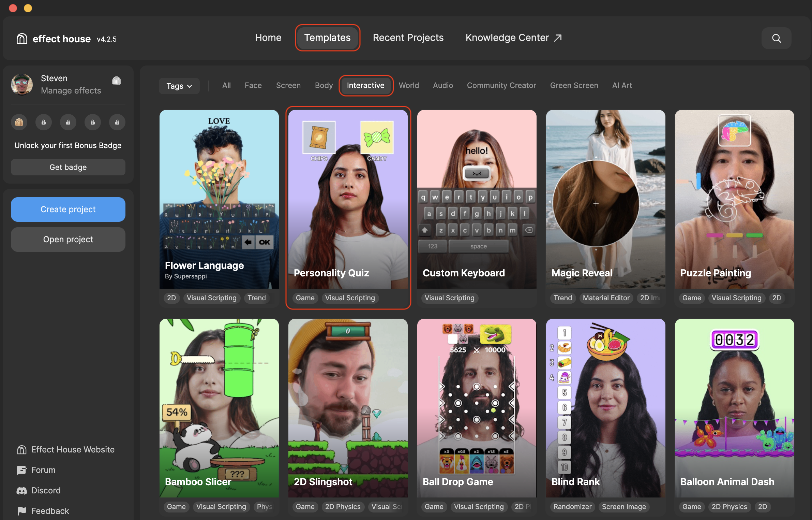Open the Feedback link
812x520 pixels.
(50, 511)
